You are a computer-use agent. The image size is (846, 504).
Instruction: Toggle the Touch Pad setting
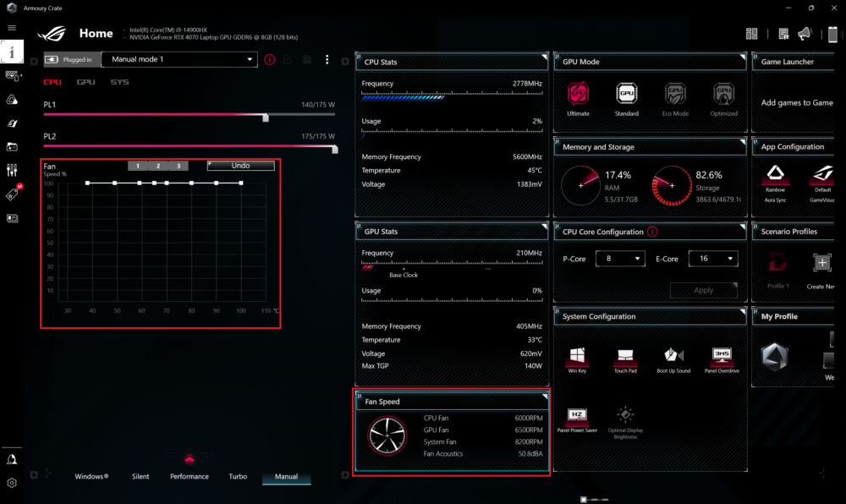(625, 359)
